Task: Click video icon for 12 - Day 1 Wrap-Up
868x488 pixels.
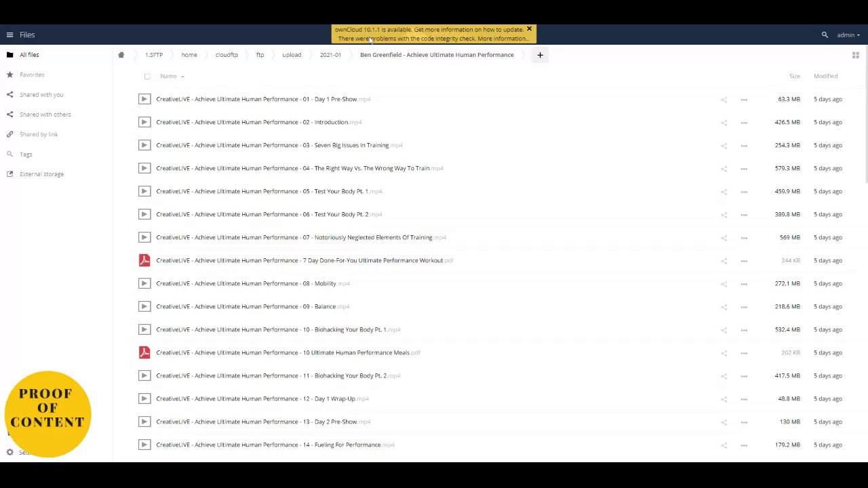Action: coord(144,399)
